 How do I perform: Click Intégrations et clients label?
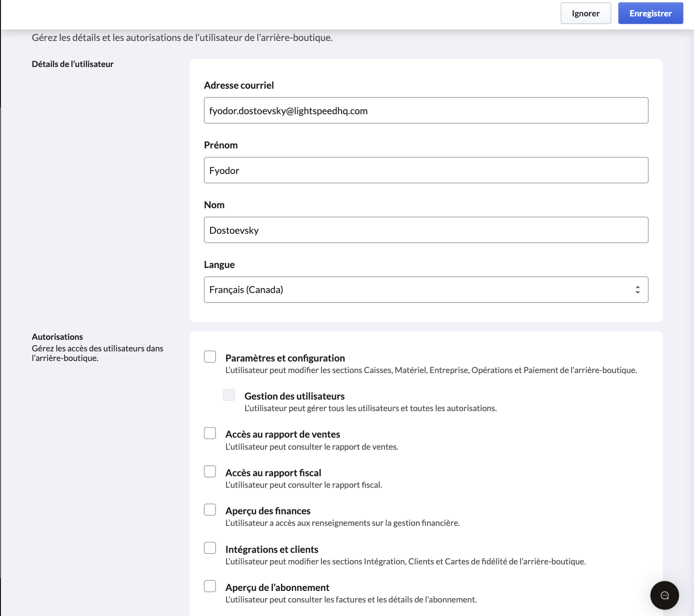tap(272, 549)
